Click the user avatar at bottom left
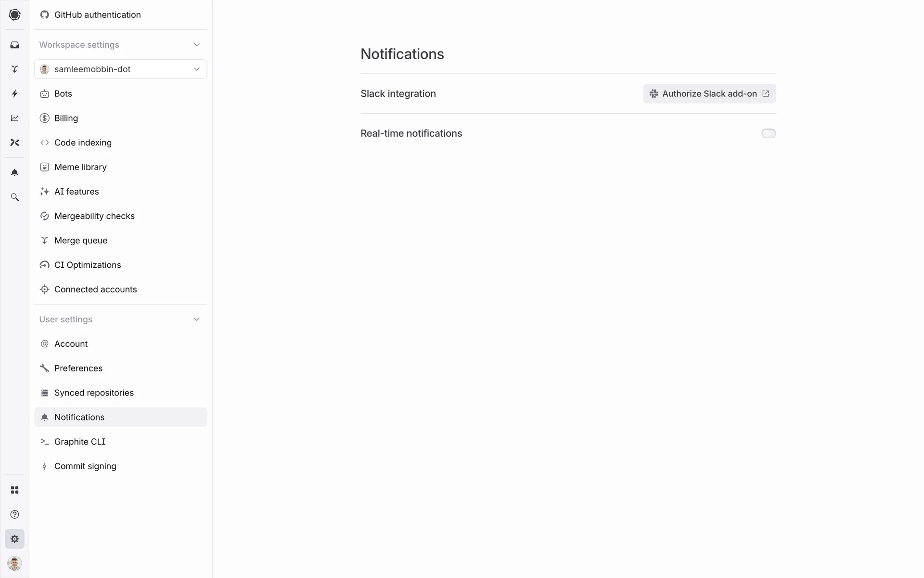The width and height of the screenshot is (924, 578). pyautogui.click(x=14, y=563)
